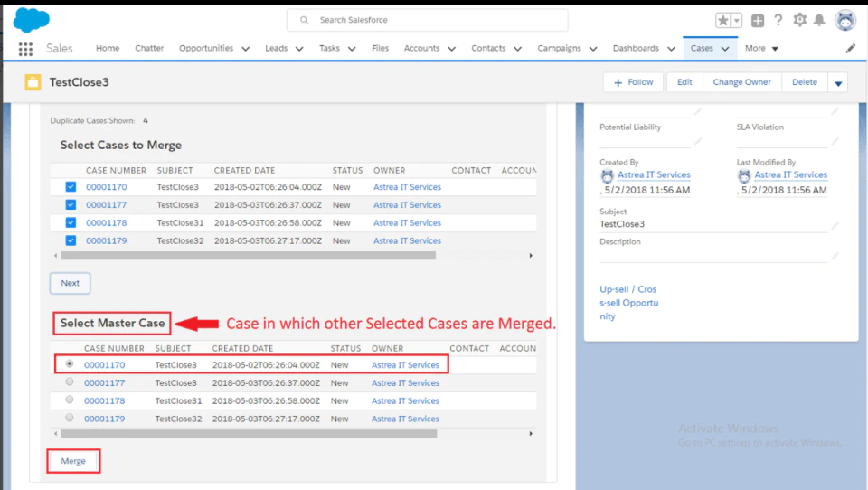Expand the Accounts tab dropdown chevron

(x=452, y=49)
